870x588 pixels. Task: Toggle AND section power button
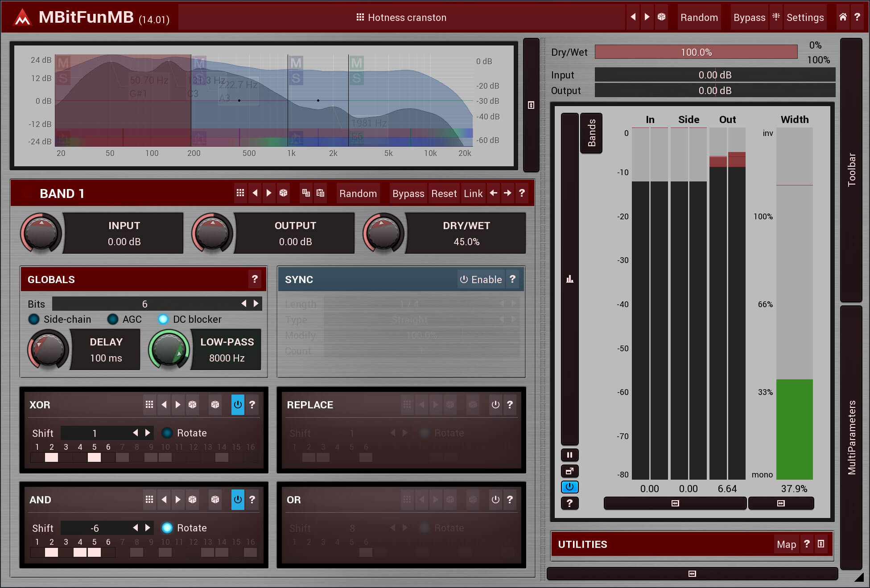[238, 499]
